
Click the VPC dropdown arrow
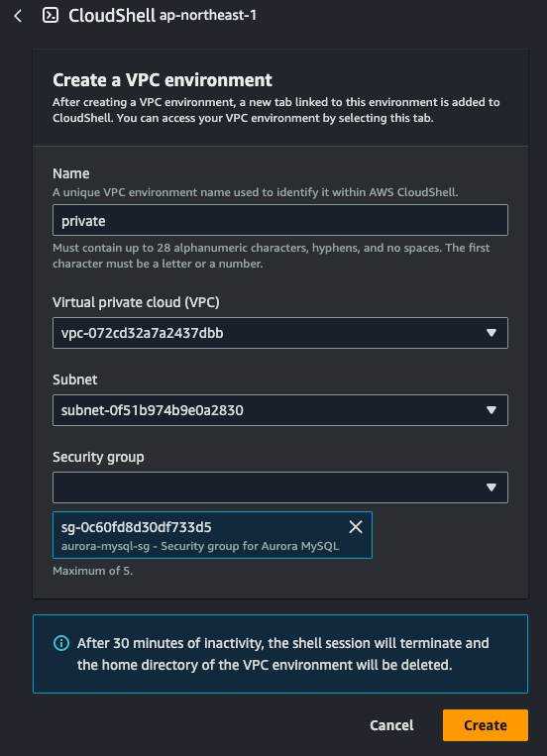(x=492, y=333)
